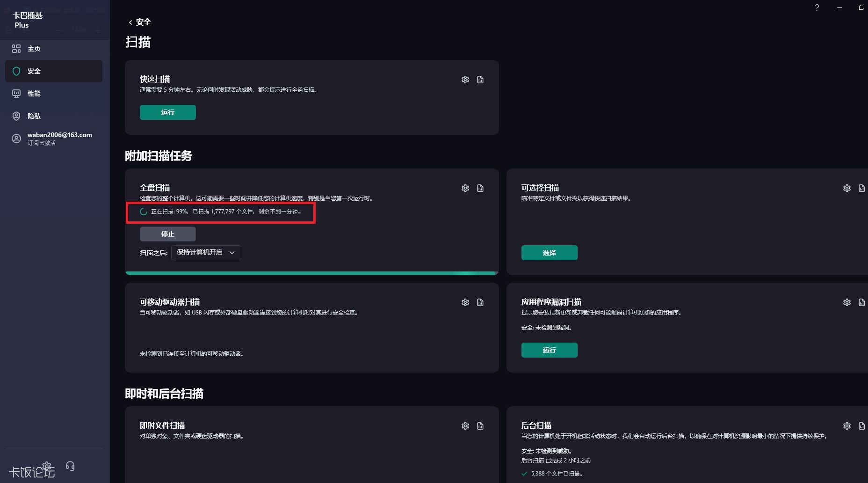Open vulnerability scan (应用程序漏洞扫描) settings gear
Image resolution: width=868 pixels, height=483 pixels.
click(x=847, y=302)
